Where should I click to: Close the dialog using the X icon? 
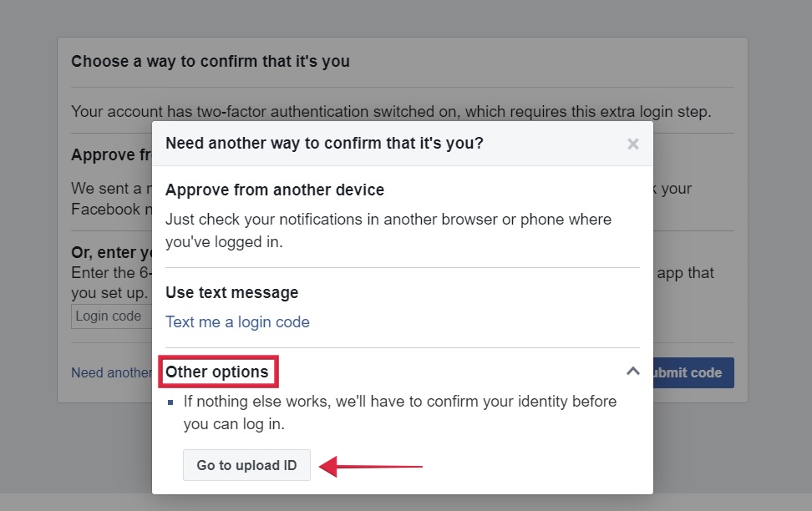(x=632, y=143)
